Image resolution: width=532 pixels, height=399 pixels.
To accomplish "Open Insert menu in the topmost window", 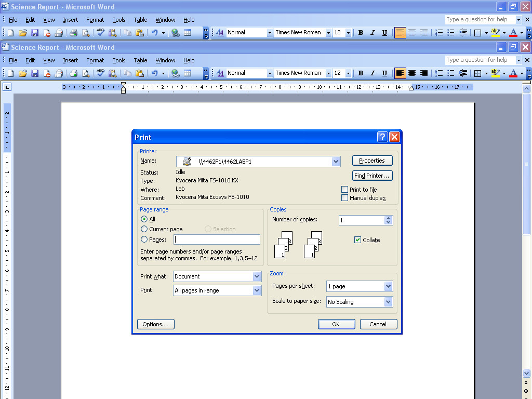I will [70, 20].
